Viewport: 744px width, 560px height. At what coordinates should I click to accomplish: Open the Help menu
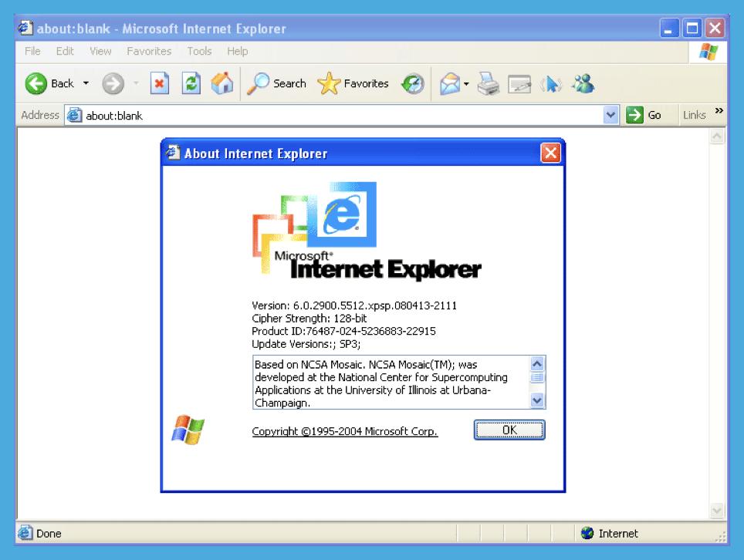(237, 51)
